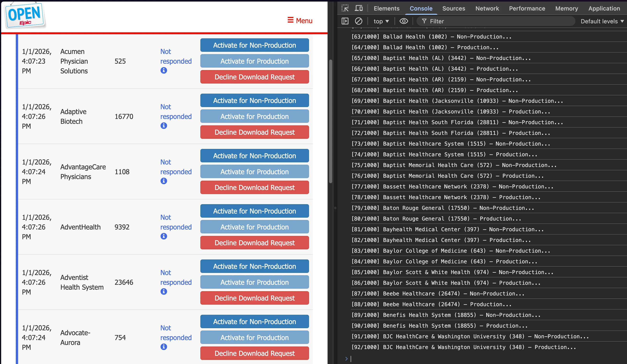627x364 pixels.
Task: Open the Default levels dropdown
Action: [x=602, y=21]
